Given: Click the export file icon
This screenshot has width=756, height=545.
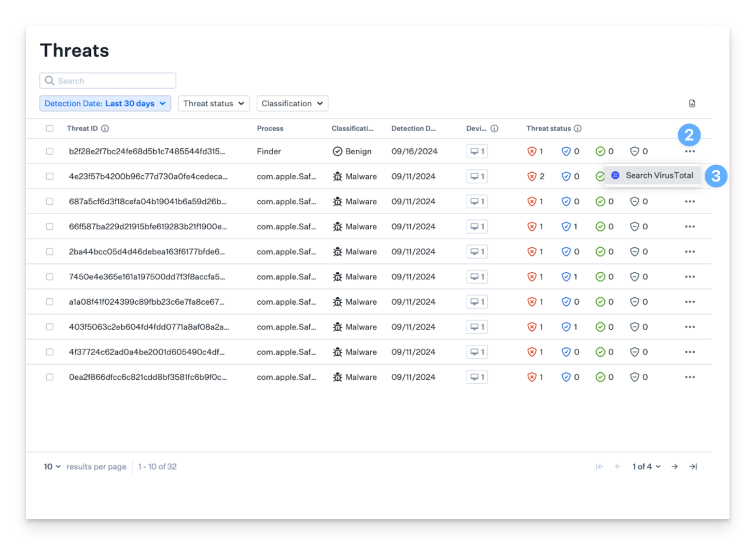Looking at the screenshot, I should click(x=692, y=104).
